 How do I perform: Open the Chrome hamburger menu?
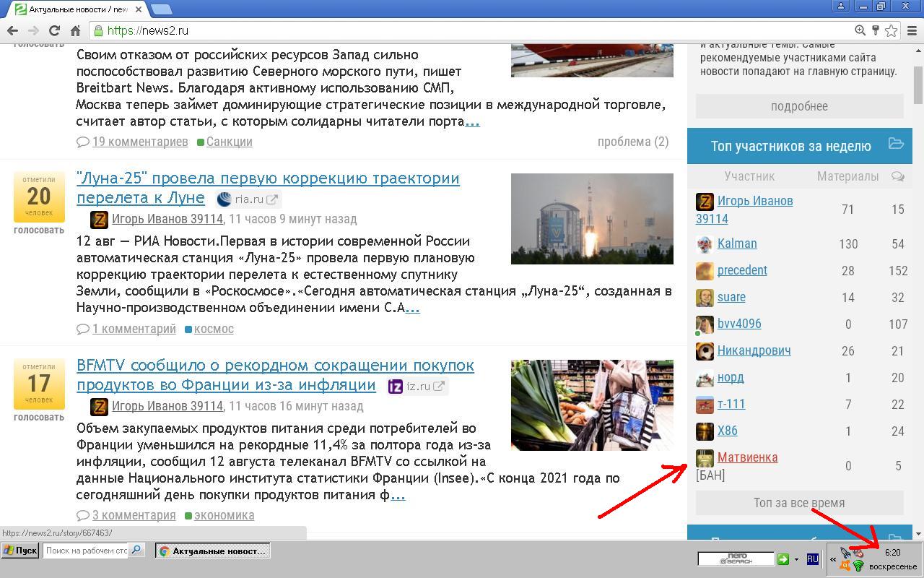tap(912, 30)
